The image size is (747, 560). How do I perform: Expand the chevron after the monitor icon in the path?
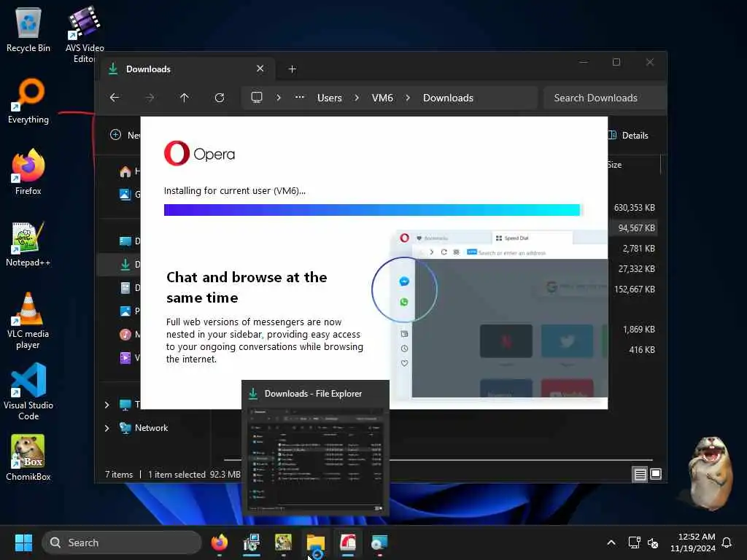279,98
